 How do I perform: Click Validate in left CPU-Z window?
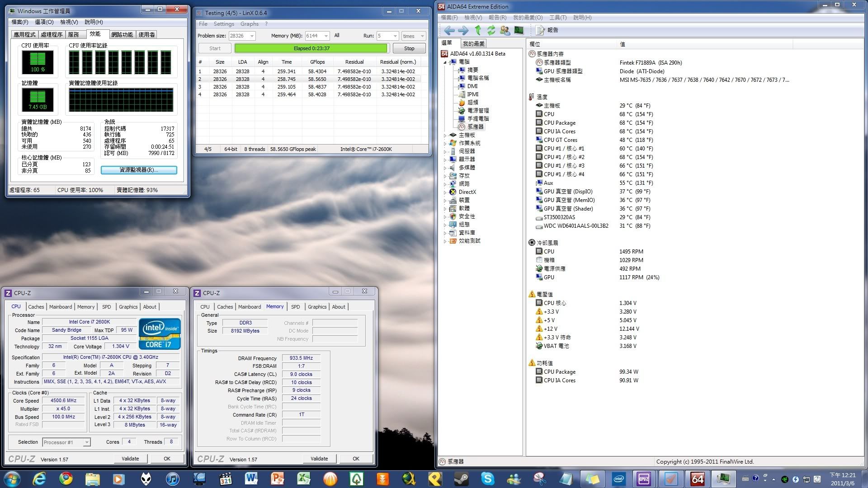[x=130, y=459]
